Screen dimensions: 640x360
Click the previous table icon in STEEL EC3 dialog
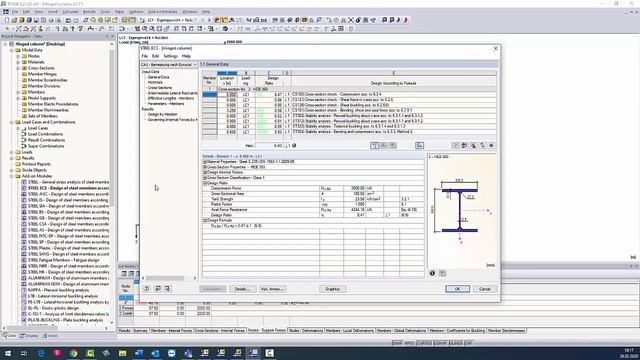[158, 289]
